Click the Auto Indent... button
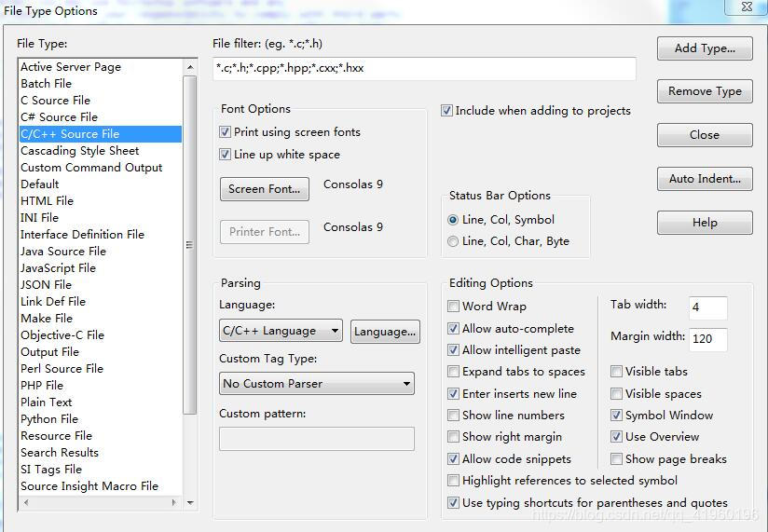 705,179
